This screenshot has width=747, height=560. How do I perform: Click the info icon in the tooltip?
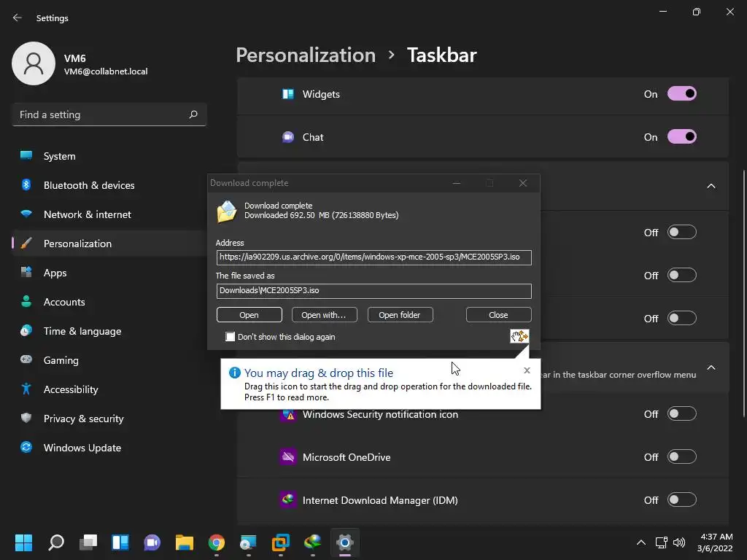click(234, 373)
